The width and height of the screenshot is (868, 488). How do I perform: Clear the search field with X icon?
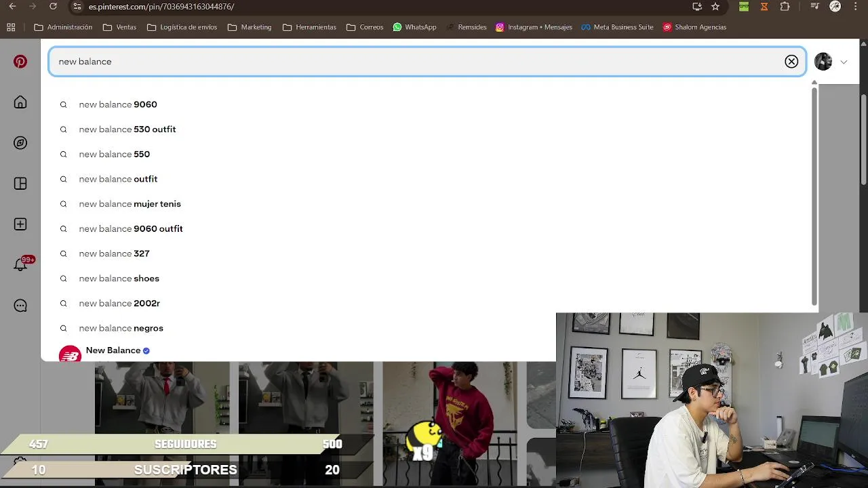coord(791,62)
